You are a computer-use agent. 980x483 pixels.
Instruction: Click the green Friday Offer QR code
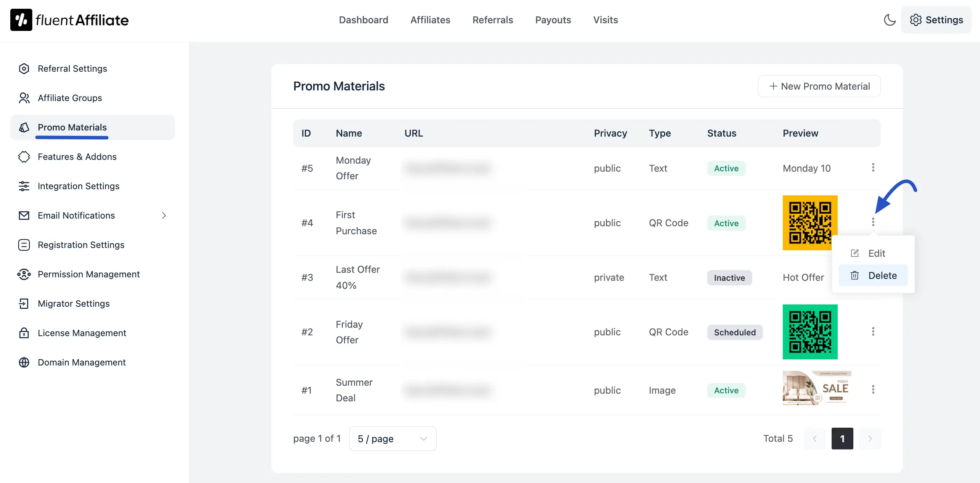810,332
